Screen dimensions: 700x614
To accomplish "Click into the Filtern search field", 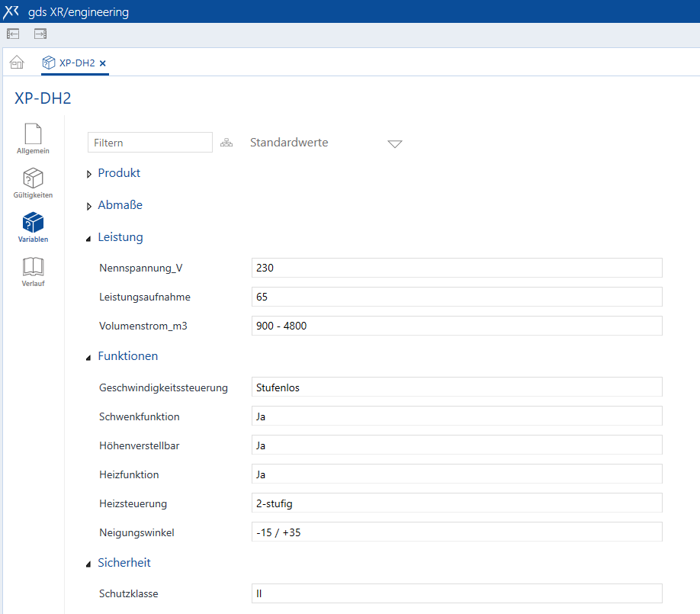I will 149,143.
